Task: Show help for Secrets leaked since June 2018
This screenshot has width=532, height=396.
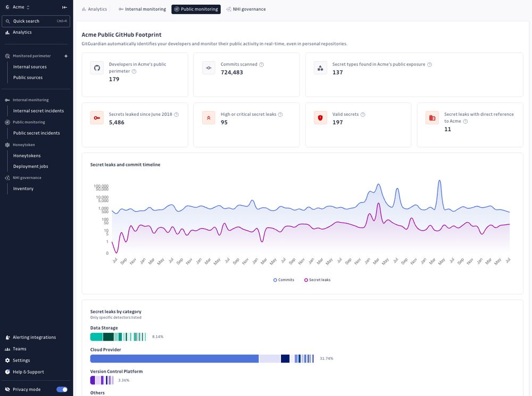Action: tap(176, 115)
